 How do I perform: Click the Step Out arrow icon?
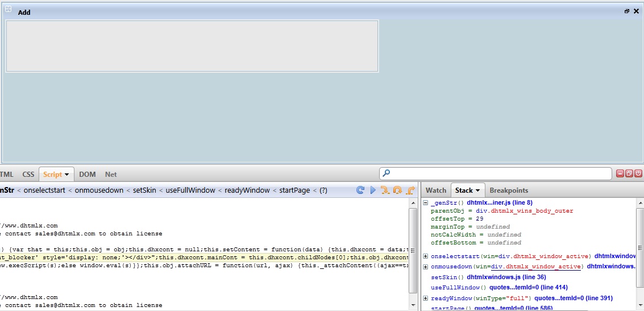click(410, 190)
